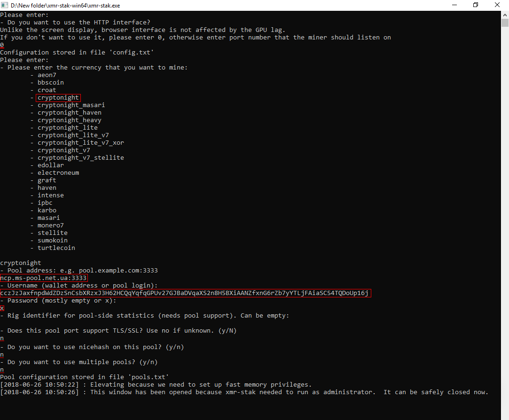Click the '10:50:26' administrator log line

pos(244,392)
